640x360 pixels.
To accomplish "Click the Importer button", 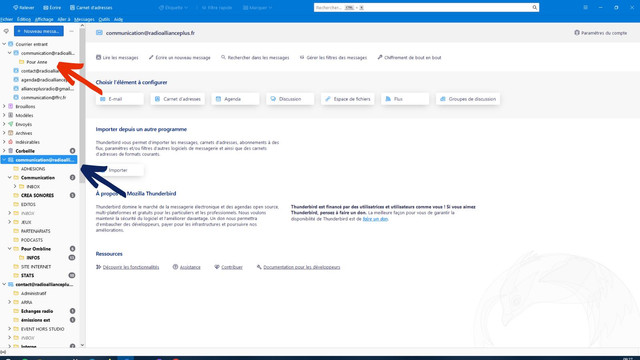I will 120,170.
